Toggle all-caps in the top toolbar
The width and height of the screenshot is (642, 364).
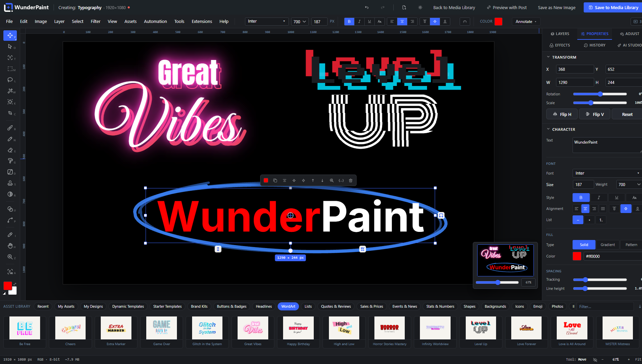pos(379,22)
